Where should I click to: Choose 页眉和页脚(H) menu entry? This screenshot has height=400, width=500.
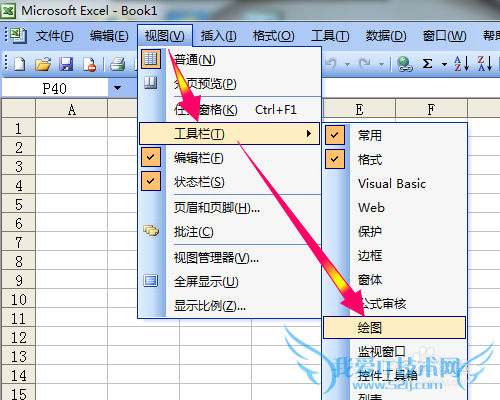(230, 208)
